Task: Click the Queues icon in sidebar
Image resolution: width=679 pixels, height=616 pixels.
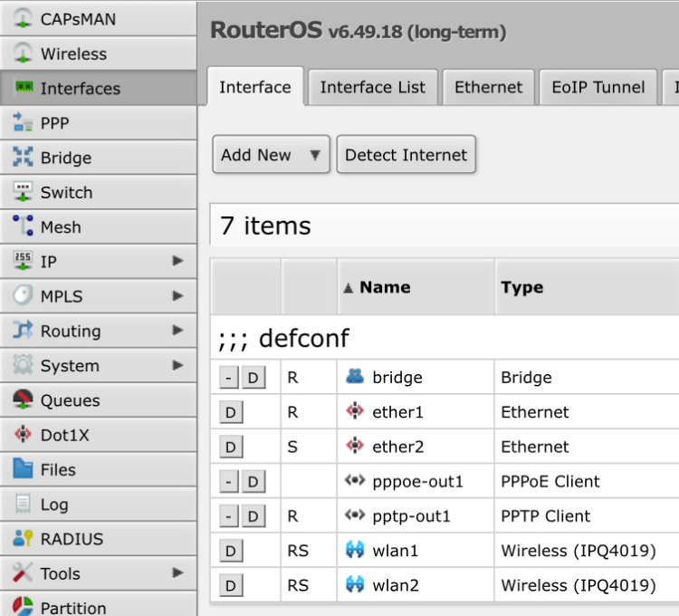Action: (x=23, y=399)
